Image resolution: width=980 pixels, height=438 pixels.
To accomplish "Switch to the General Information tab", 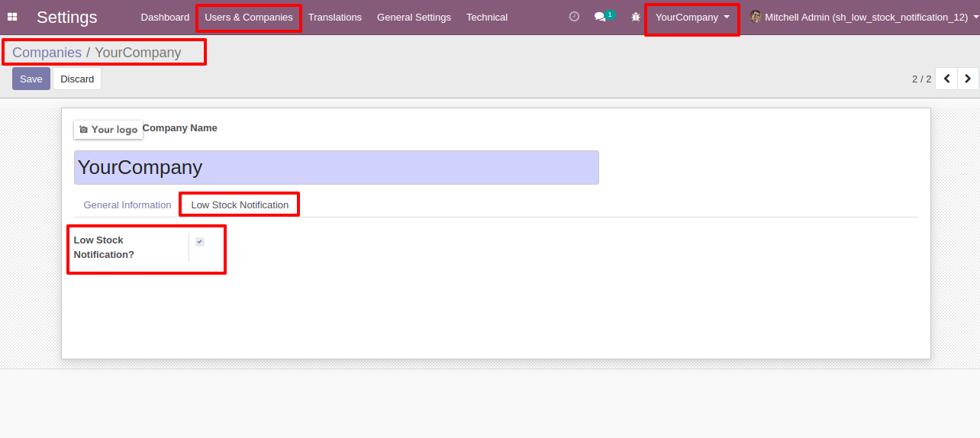I will tap(127, 205).
